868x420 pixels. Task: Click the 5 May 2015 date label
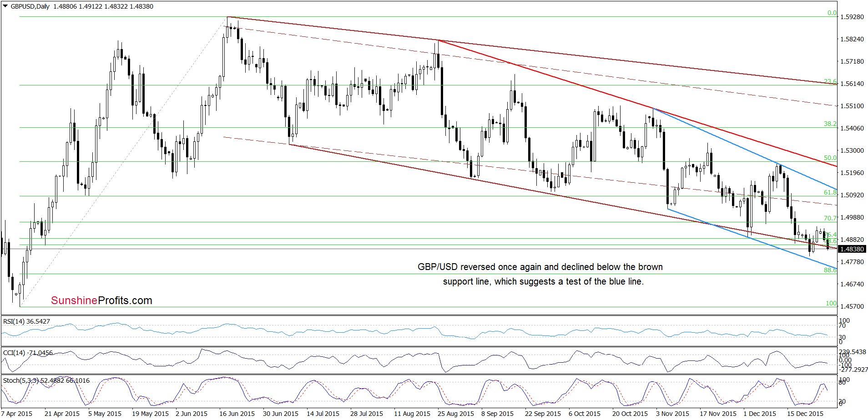pos(105,414)
